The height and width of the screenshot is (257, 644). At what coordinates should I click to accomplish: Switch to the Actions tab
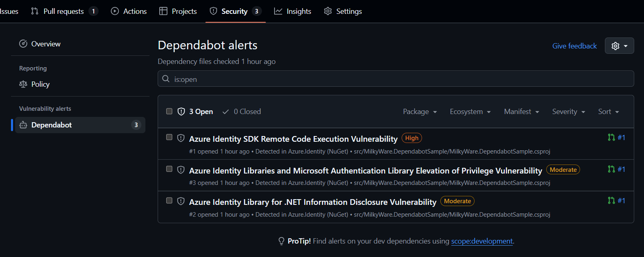129,11
